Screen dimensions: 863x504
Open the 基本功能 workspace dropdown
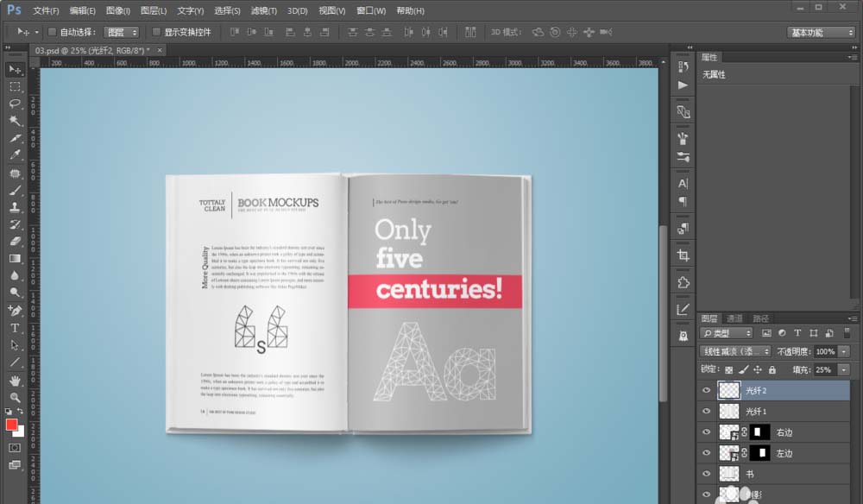(x=821, y=32)
